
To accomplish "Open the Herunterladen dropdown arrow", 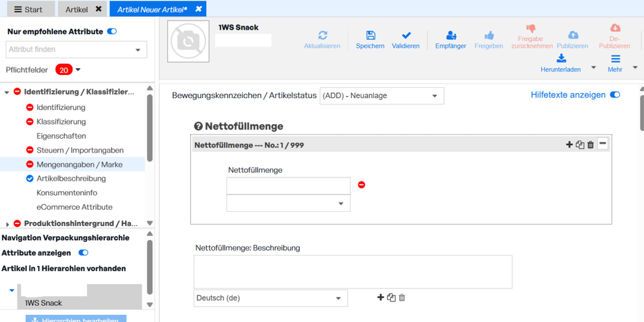I will [x=594, y=67].
